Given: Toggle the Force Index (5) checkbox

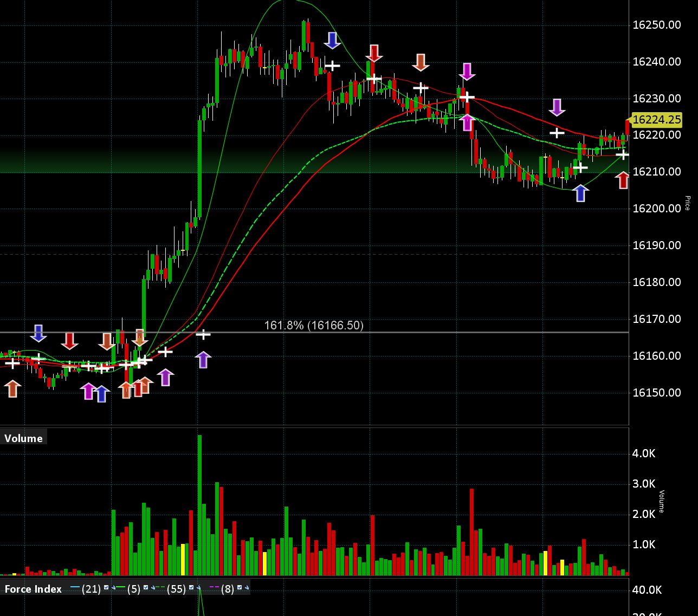Looking at the screenshot, I should (x=146, y=588).
